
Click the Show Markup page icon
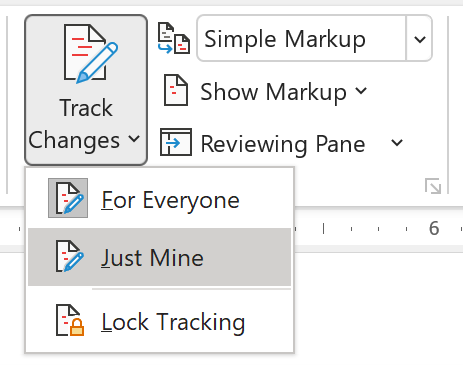tap(176, 90)
